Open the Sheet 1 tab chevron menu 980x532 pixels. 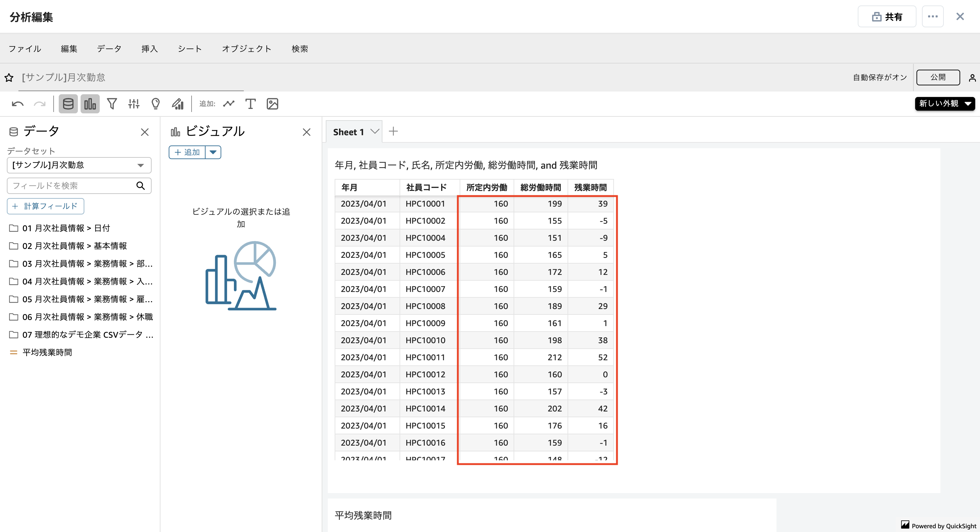(375, 132)
